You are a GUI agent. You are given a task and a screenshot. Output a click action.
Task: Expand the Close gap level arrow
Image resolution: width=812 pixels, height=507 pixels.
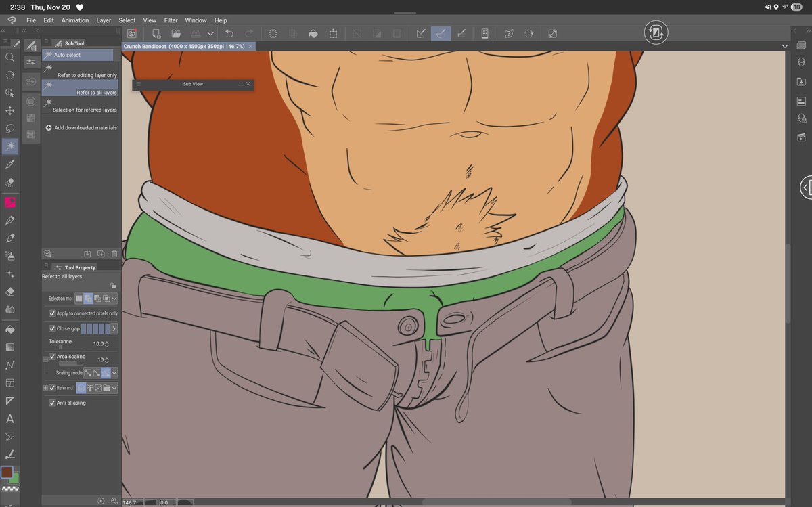tap(114, 328)
